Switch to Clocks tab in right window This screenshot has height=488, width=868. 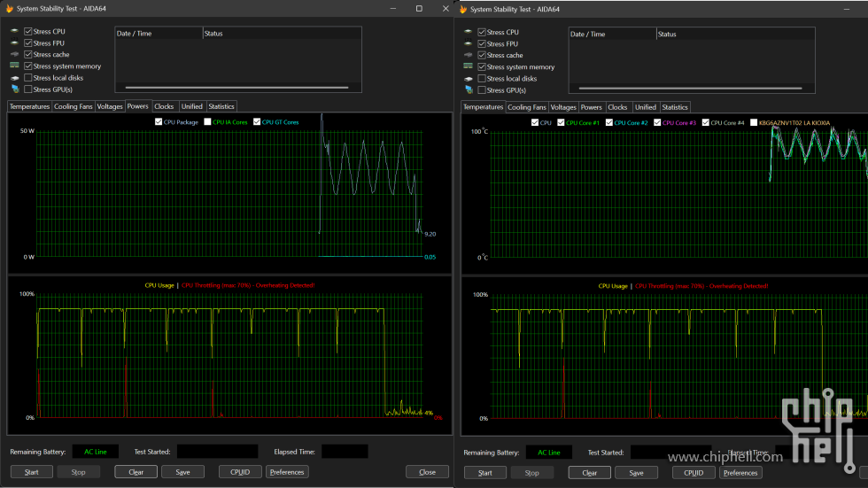point(618,107)
